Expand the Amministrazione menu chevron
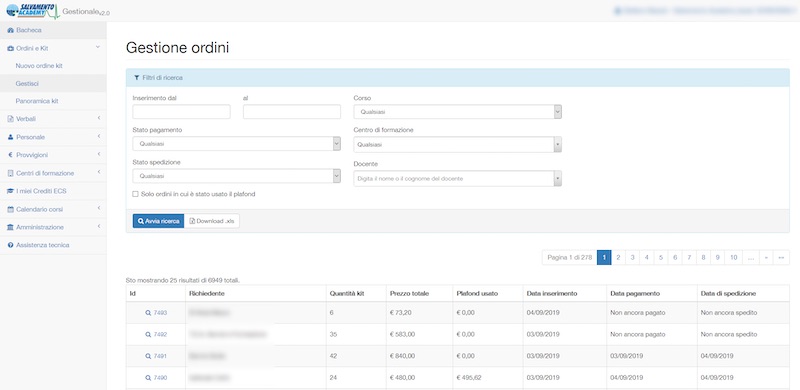The width and height of the screenshot is (800, 390). pyautogui.click(x=98, y=226)
